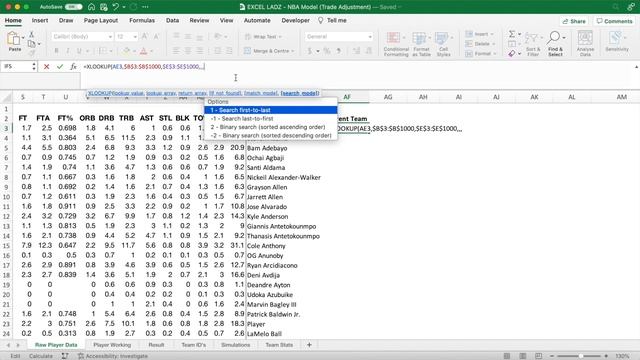Toggle Italic formatting
The image size is (640, 360).
point(67,51)
